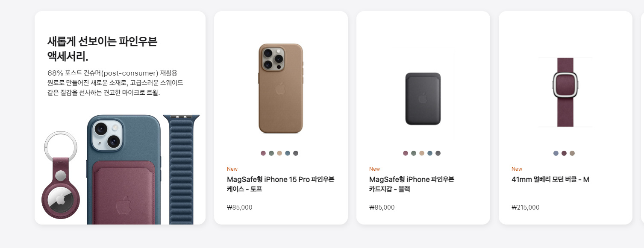Screen dimensions: 644x248
Task: Select green swatch for iPhone 15 Pro case
Action: [271, 153]
